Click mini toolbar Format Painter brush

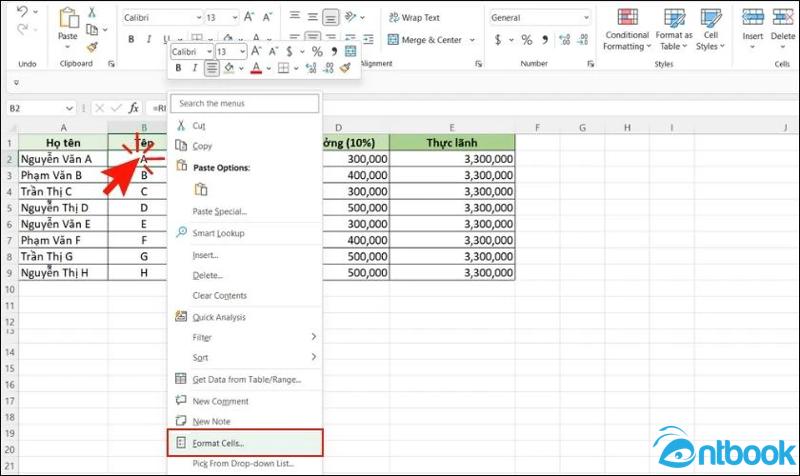(345, 68)
